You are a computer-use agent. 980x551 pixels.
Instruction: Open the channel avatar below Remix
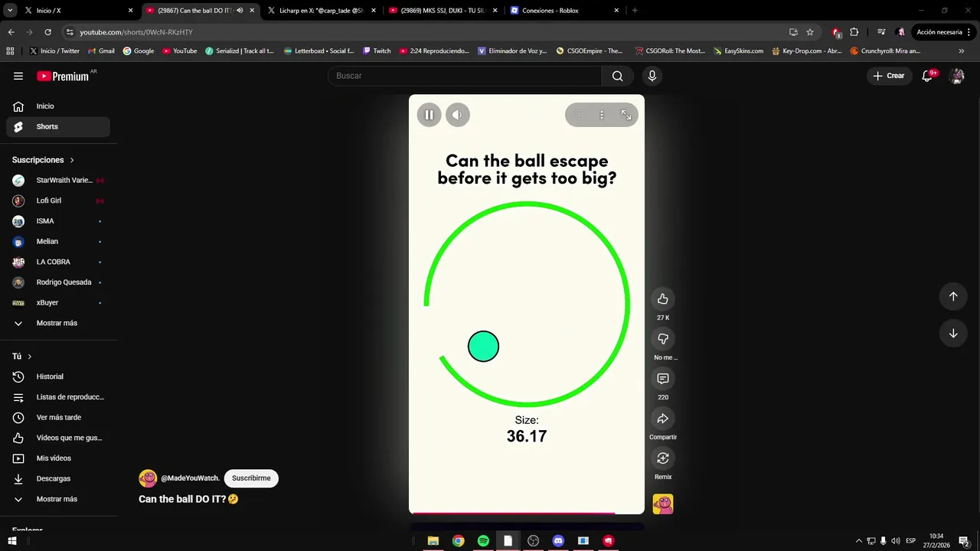(x=663, y=504)
